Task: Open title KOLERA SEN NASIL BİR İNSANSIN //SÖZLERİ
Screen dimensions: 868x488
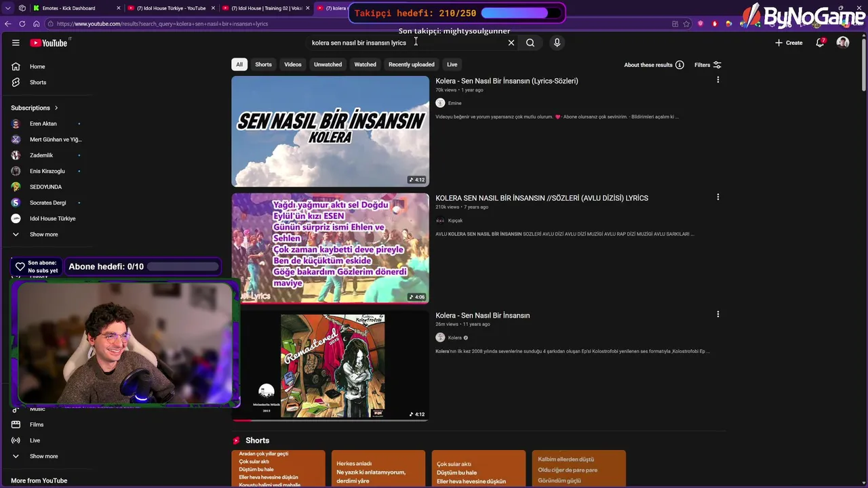Action: tap(542, 198)
